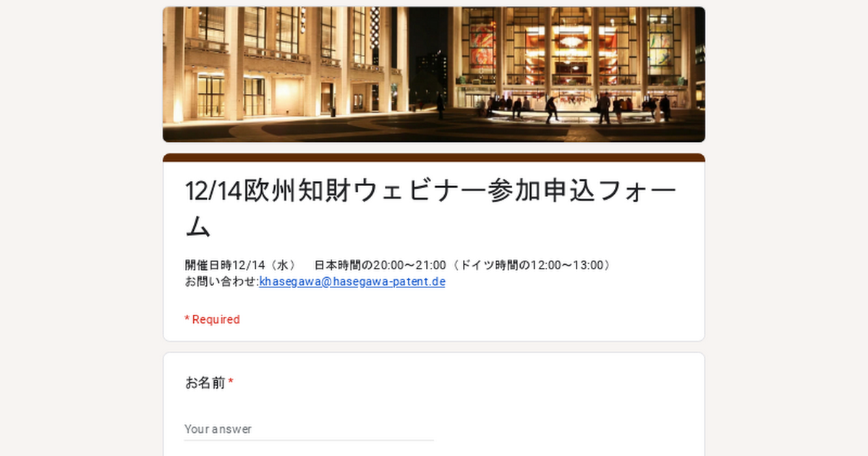This screenshot has height=456, width=868.
Task: Click the '* Required' notice text
Action: [x=212, y=319]
